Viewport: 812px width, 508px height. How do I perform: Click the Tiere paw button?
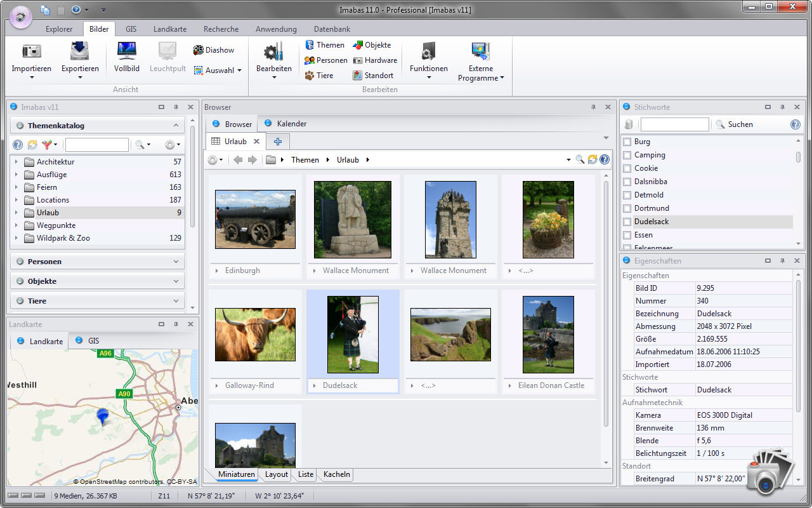click(319, 76)
